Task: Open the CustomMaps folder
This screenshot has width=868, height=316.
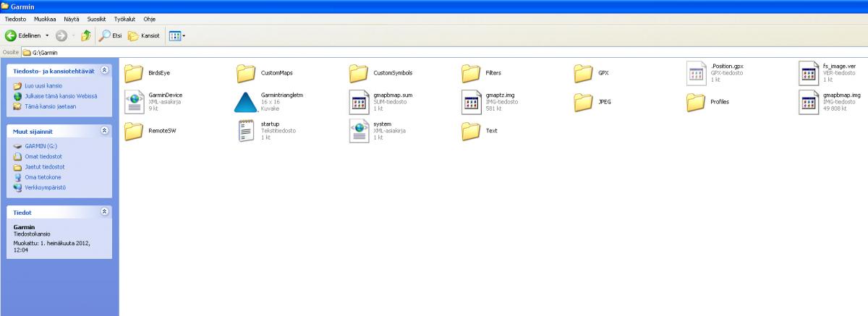Action: click(246, 73)
